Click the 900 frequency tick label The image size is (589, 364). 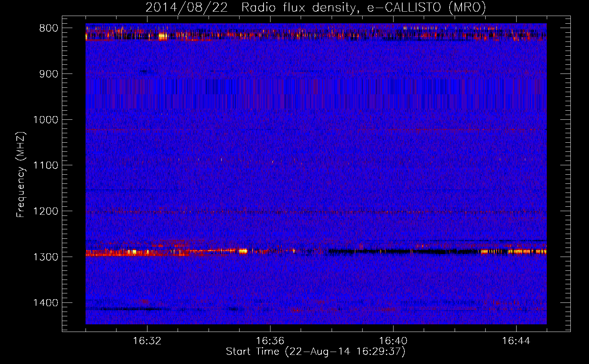49,74
